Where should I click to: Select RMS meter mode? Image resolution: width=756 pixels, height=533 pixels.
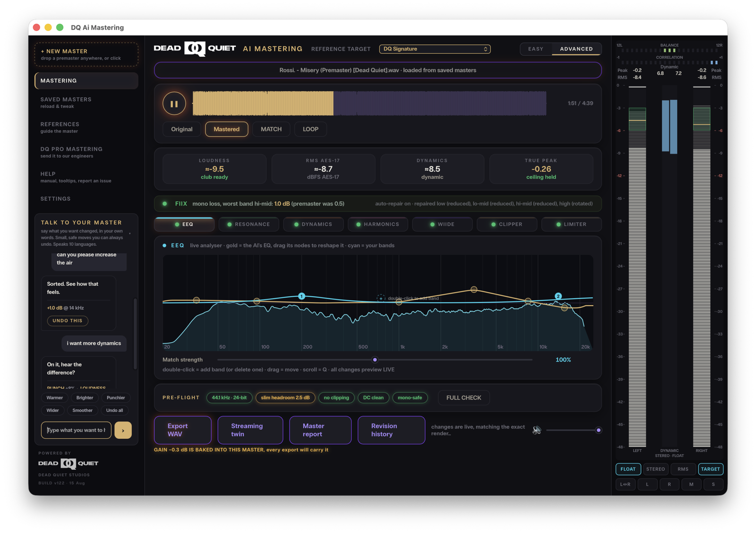[683, 469]
